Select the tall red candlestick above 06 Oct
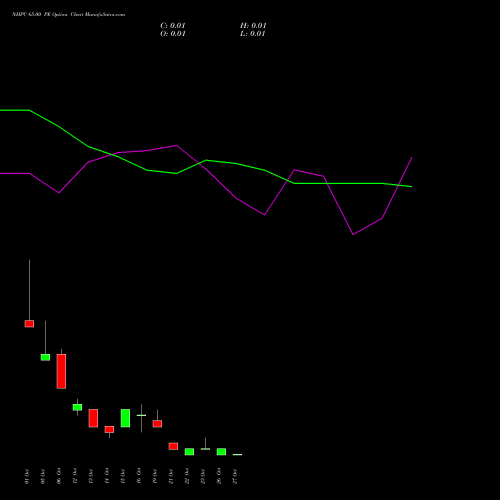The image size is (500, 500). (x=61, y=371)
